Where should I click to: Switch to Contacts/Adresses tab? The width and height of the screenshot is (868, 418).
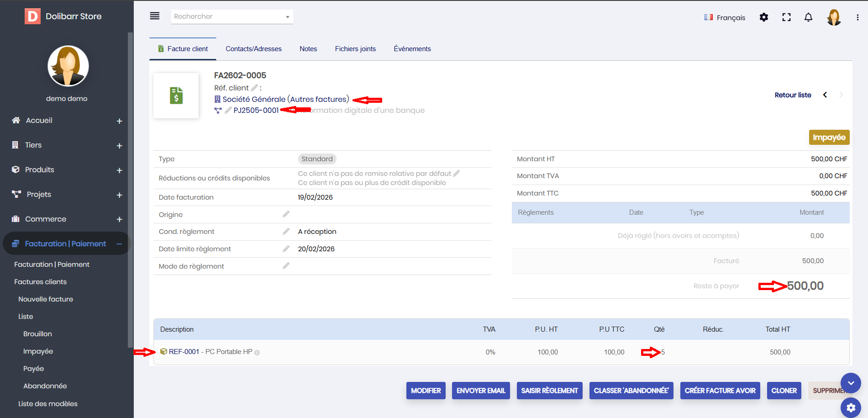253,49
